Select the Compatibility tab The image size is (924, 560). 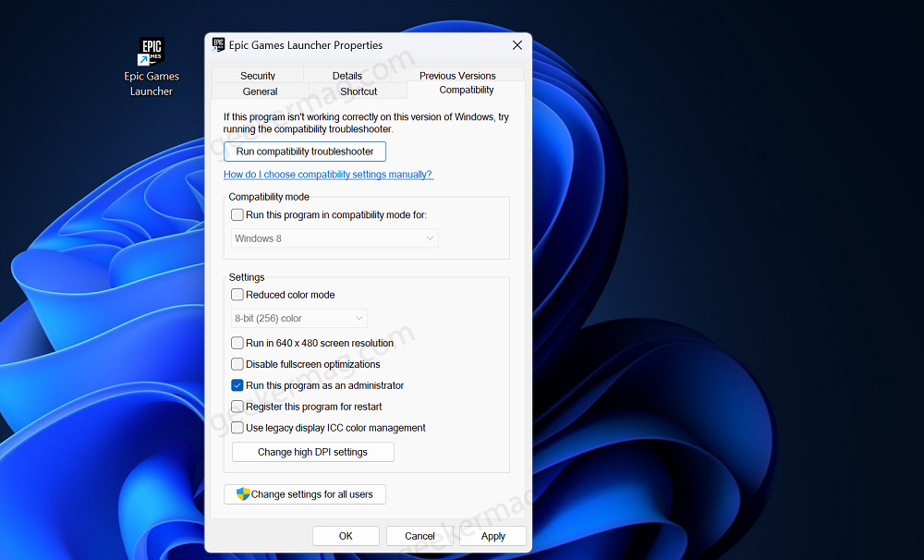466,90
